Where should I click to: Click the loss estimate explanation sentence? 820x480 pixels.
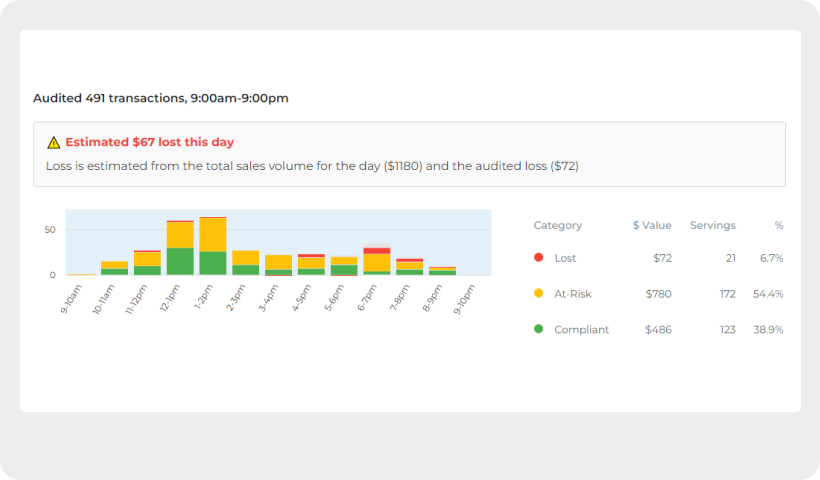[x=312, y=166]
